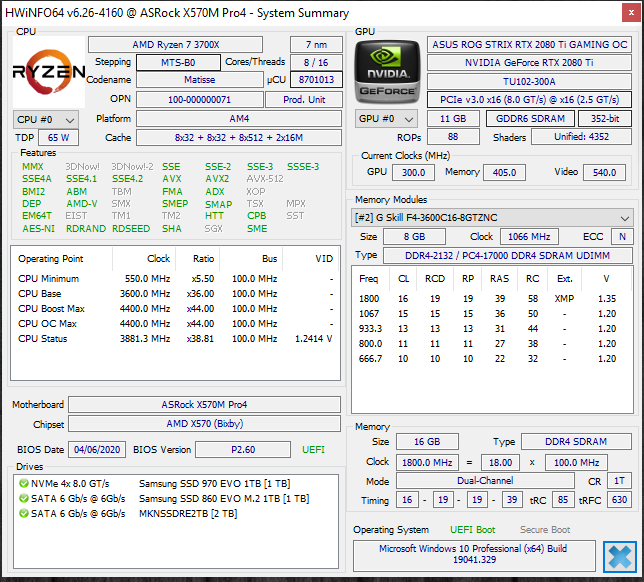Click the TU102-300A GPU chip field
Viewport: 644px width, 582px height.
tap(529, 81)
